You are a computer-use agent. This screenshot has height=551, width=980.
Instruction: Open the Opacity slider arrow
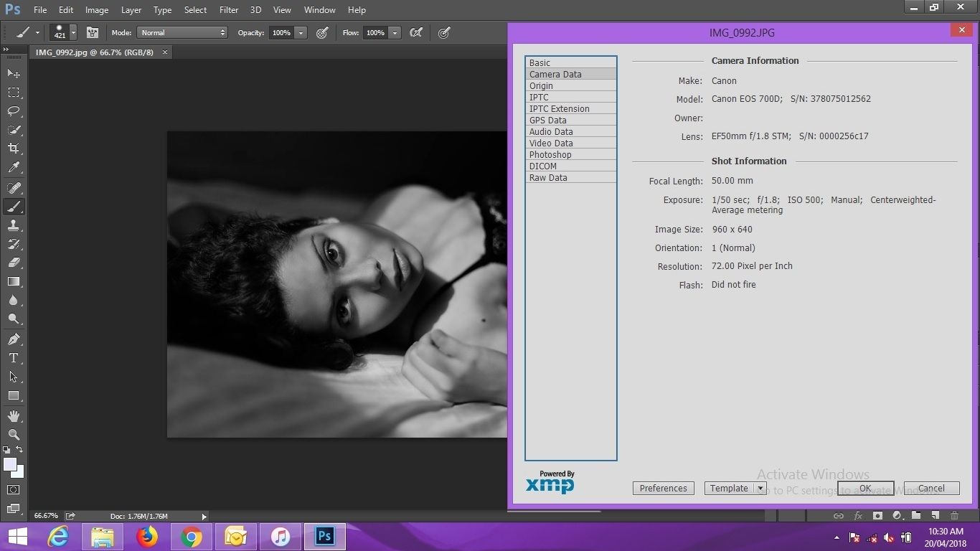pos(301,33)
